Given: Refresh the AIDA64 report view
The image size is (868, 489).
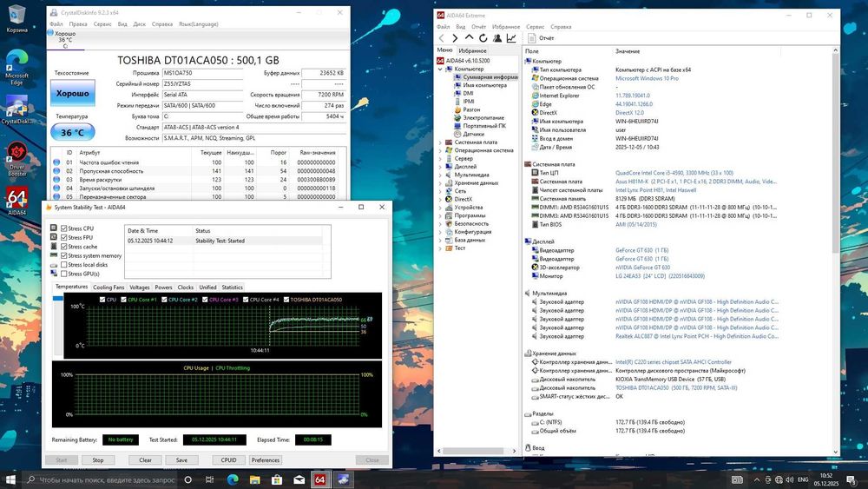Looking at the screenshot, I should pyautogui.click(x=483, y=38).
